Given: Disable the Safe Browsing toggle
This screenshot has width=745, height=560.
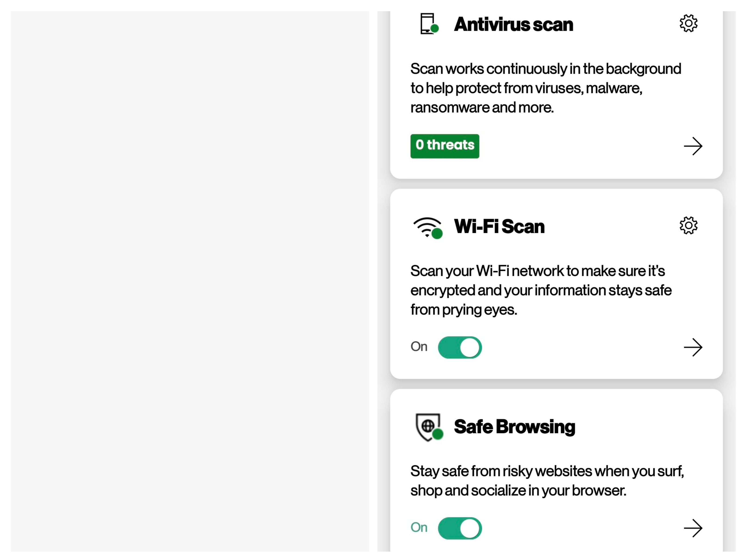Looking at the screenshot, I should (460, 528).
